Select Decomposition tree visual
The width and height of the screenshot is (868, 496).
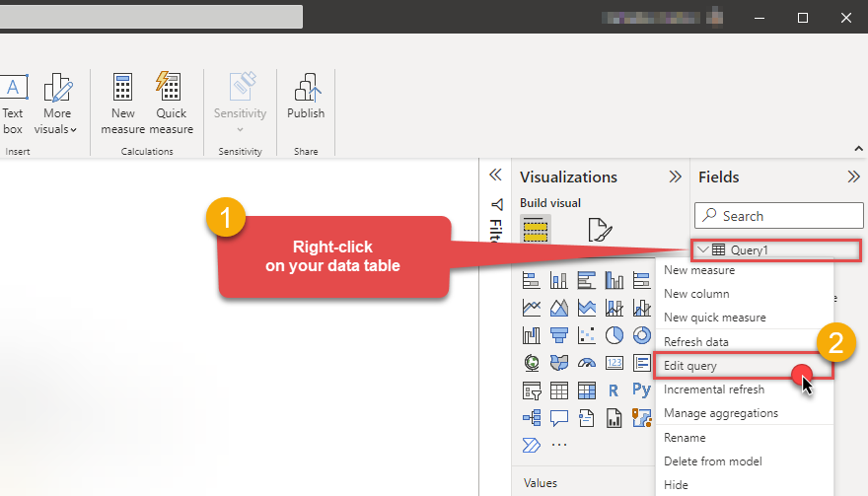click(532, 418)
